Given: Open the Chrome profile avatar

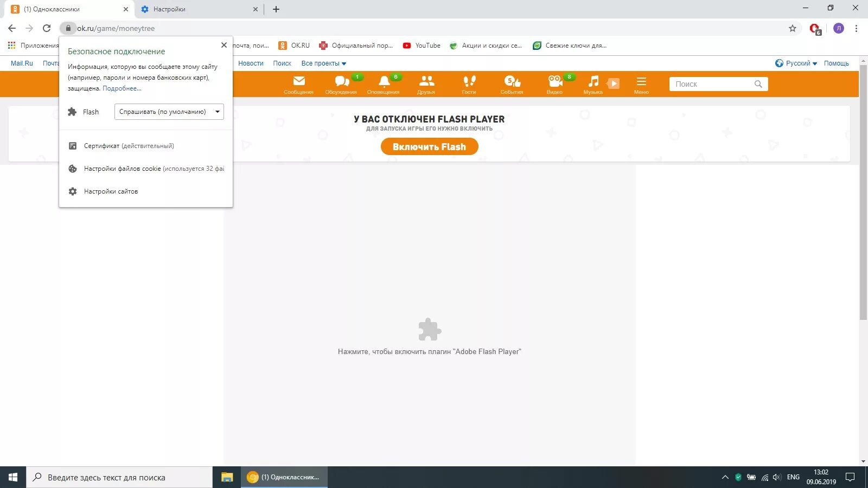Looking at the screenshot, I should click(x=839, y=28).
